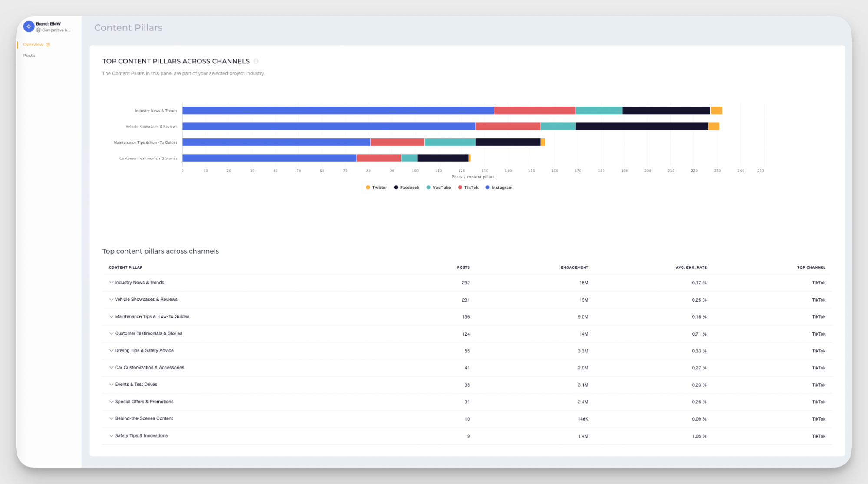
Task: Click the blue brand logo icon
Action: pyautogui.click(x=29, y=26)
